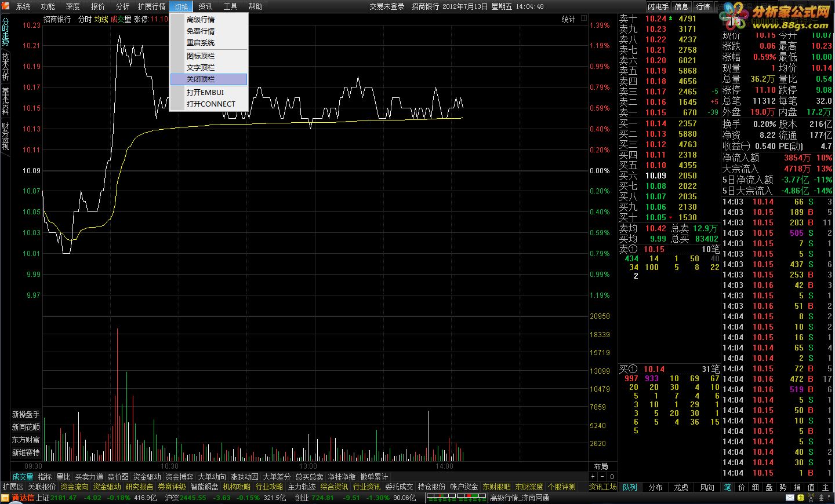
Task: Click the 统计 button above chart
Action: pos(568,19)
